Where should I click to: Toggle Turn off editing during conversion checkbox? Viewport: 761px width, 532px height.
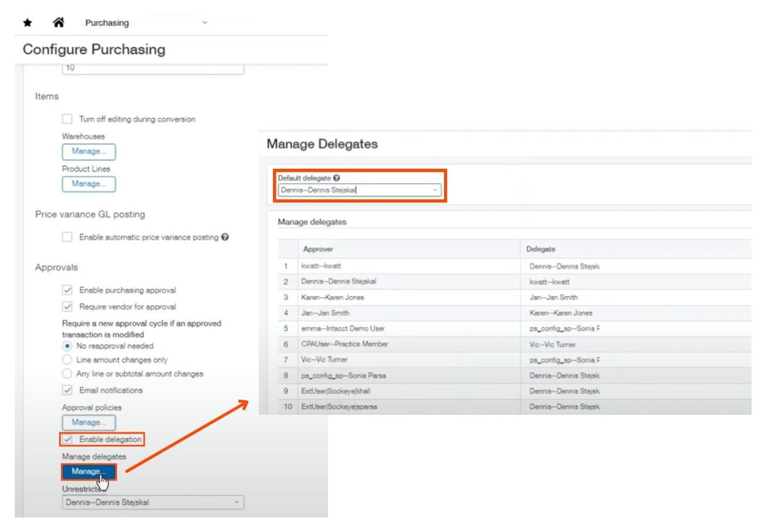point(67,119)
